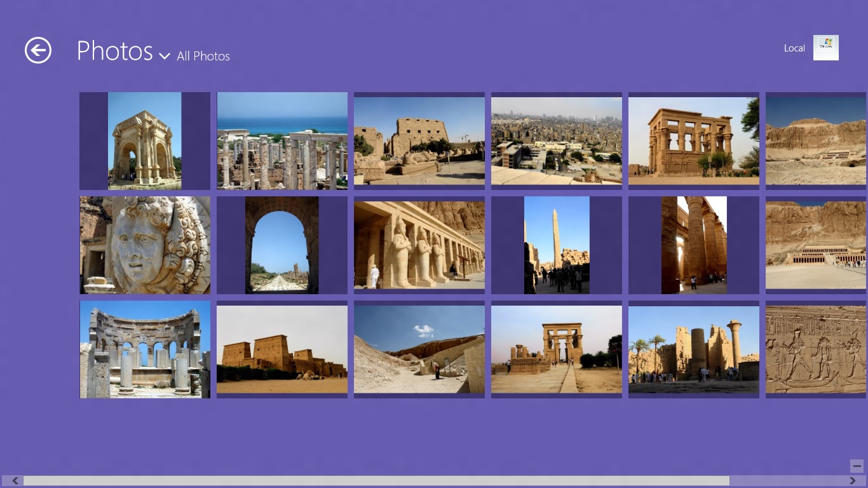Click the Local account label

click(794, 48)
